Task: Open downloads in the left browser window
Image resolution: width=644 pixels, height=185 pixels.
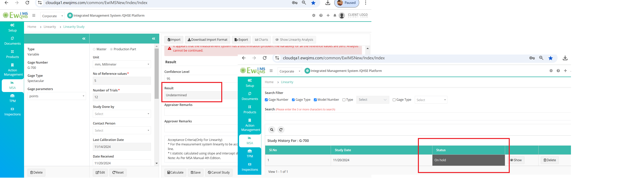Action: click(328, 3)
